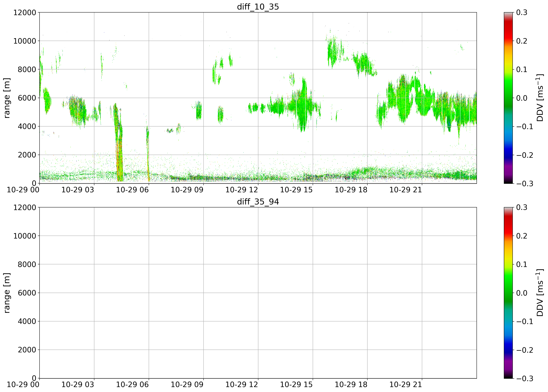The width and height of the screenshot is (548, 392).
Task: Click the diff_10_35 plot title
Action: 258,7
